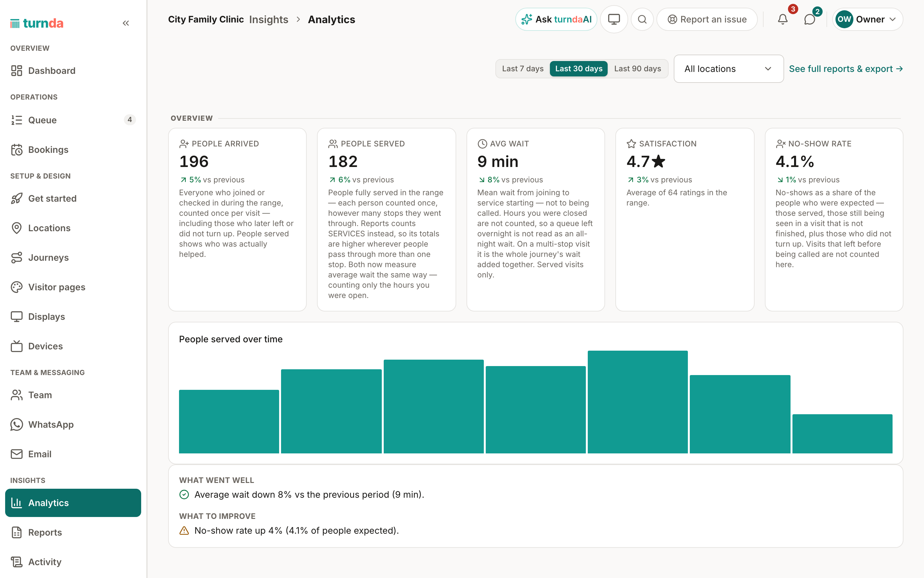Select the Last 30 days range
This screenshot has height=578, width=924.
[x=578, y=69]
